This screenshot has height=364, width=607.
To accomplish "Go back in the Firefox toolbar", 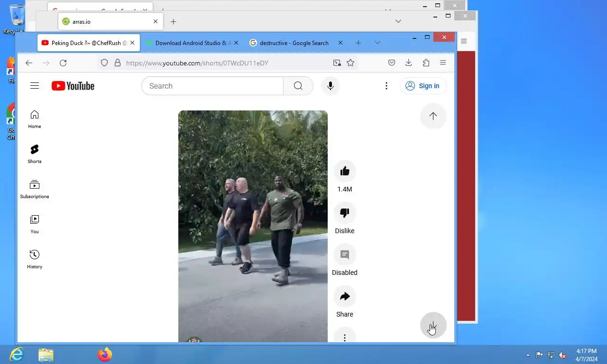I will (29, 63).
